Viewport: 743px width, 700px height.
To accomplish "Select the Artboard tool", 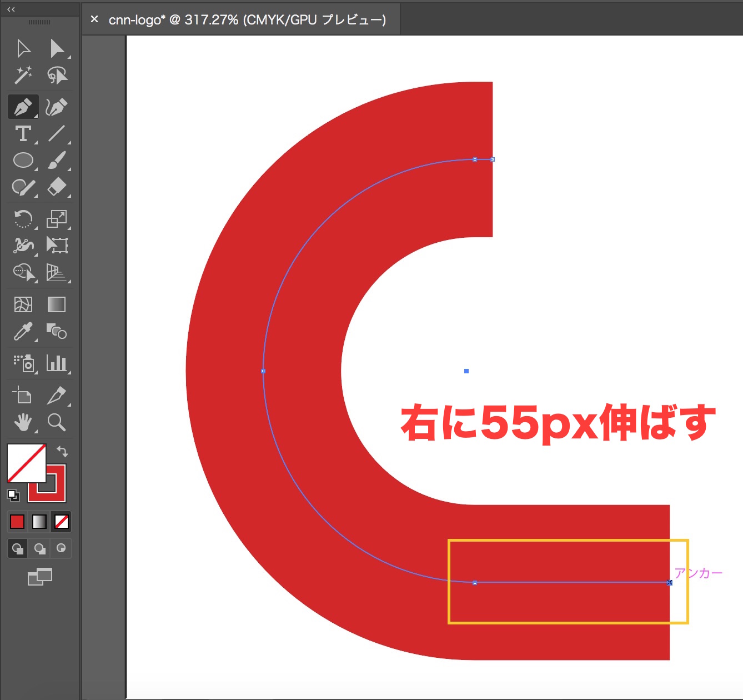I will click(23, 396).
